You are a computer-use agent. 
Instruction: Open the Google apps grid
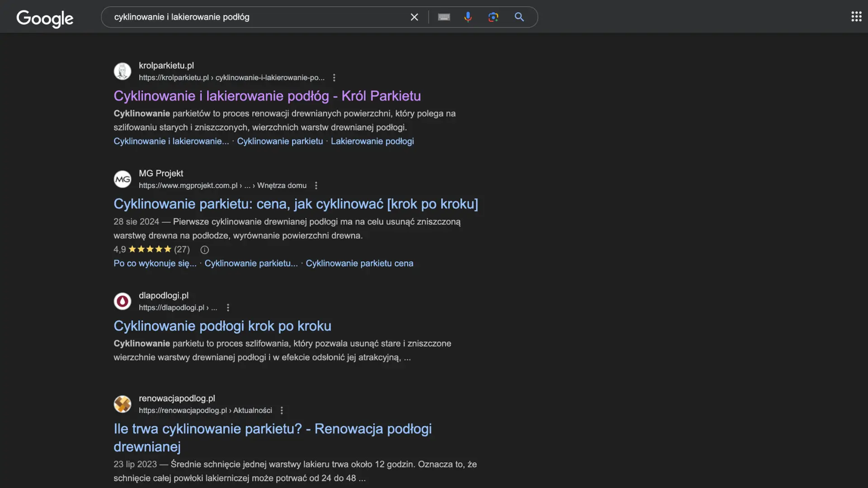pos(856,17)
